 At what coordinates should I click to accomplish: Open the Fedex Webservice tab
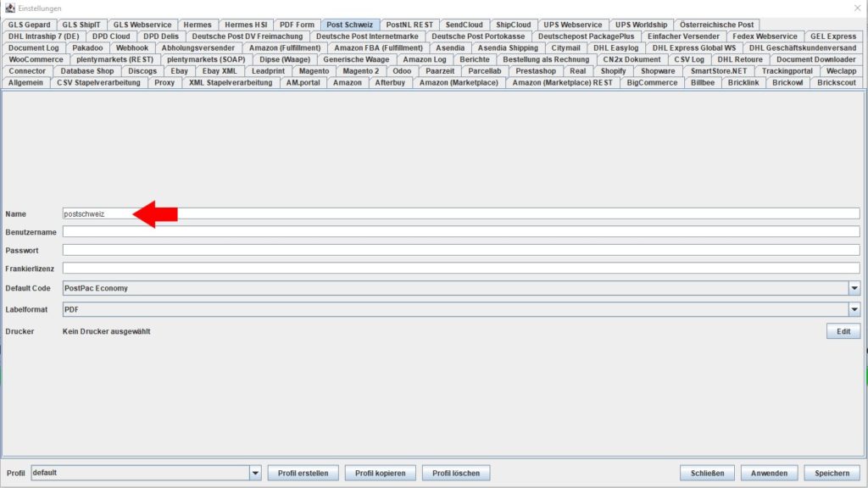pos(765,36)
